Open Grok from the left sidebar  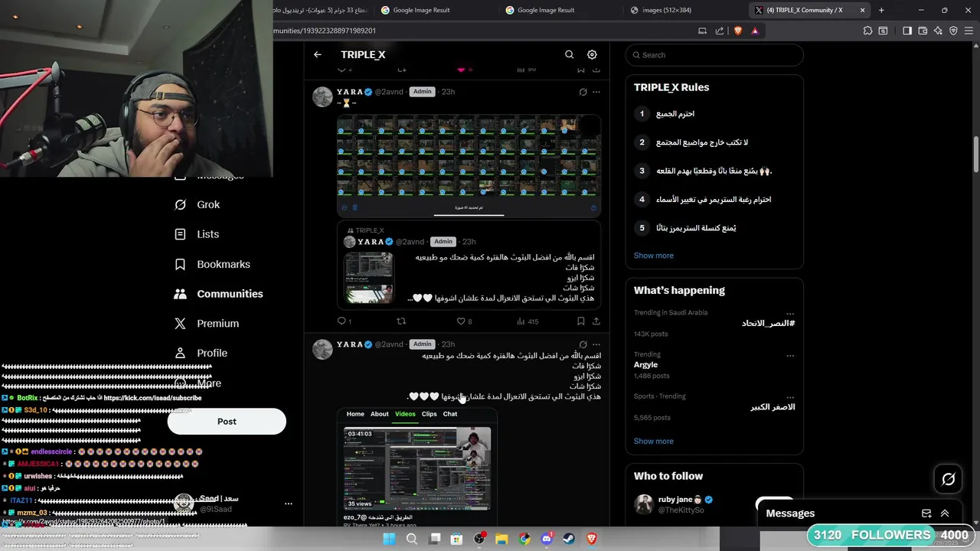198,205
